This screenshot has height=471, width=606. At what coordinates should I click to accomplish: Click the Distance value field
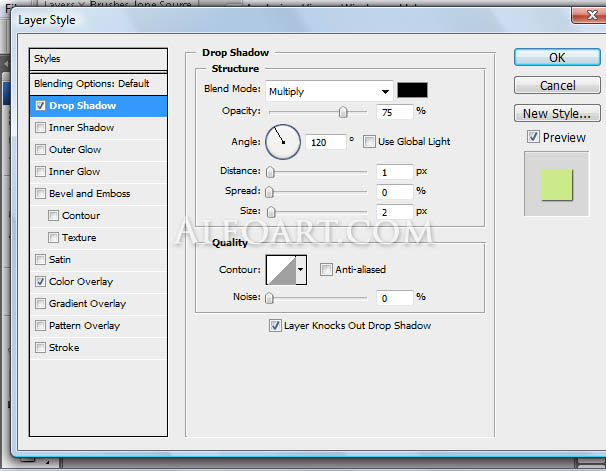[395, 172]
